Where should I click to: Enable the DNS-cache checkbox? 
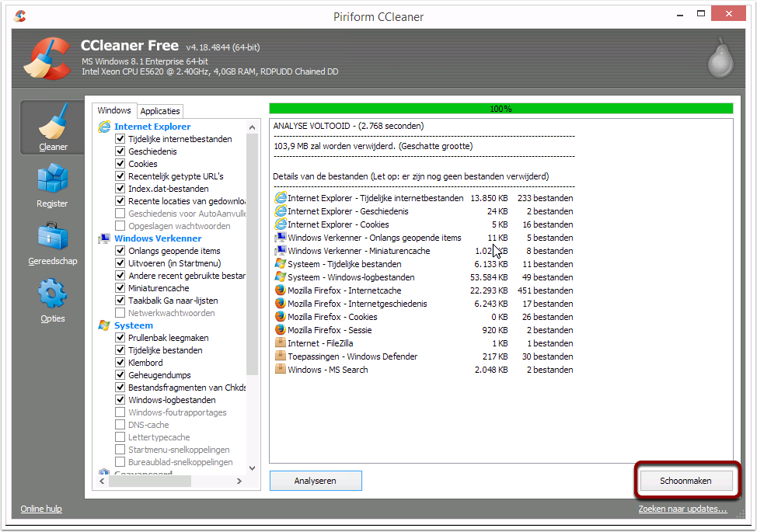[120, 425]
